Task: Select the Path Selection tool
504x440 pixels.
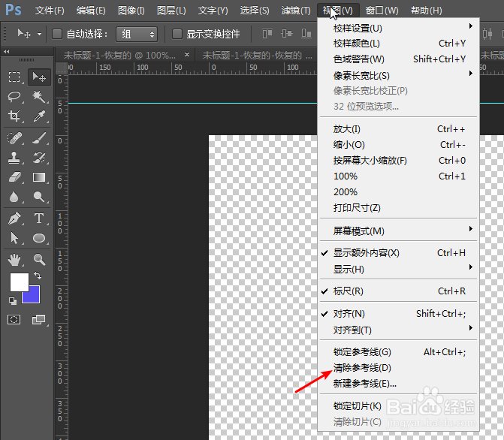Action: click(14, 238)
